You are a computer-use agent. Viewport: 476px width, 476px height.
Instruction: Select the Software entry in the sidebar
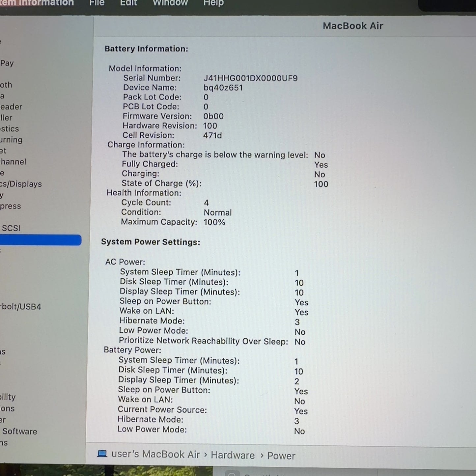(x=20, y=431)
